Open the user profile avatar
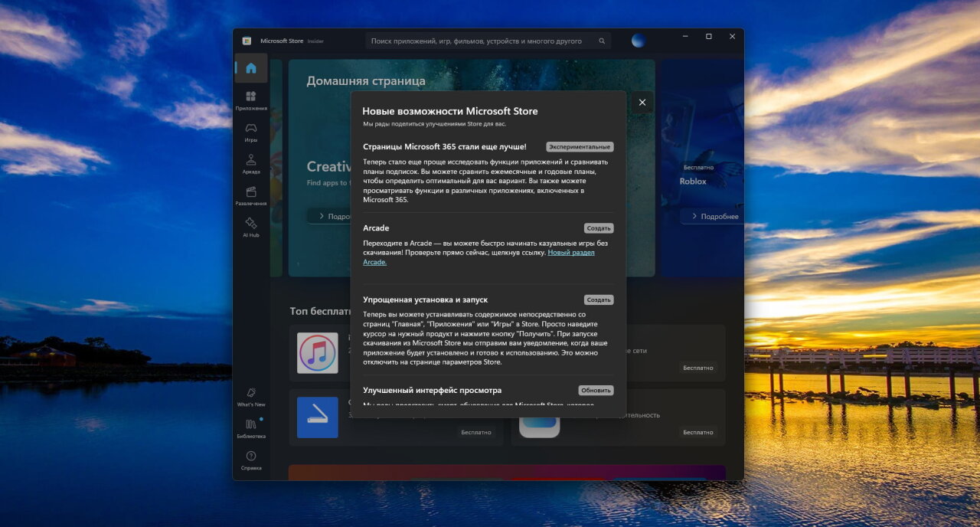This screenshot has height=527, width=980. pos(638,41)
